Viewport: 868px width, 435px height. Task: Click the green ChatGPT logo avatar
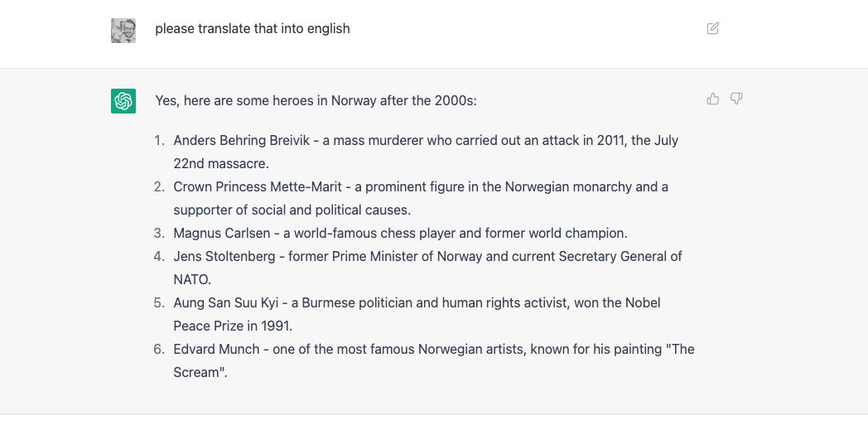pos(123,101)
